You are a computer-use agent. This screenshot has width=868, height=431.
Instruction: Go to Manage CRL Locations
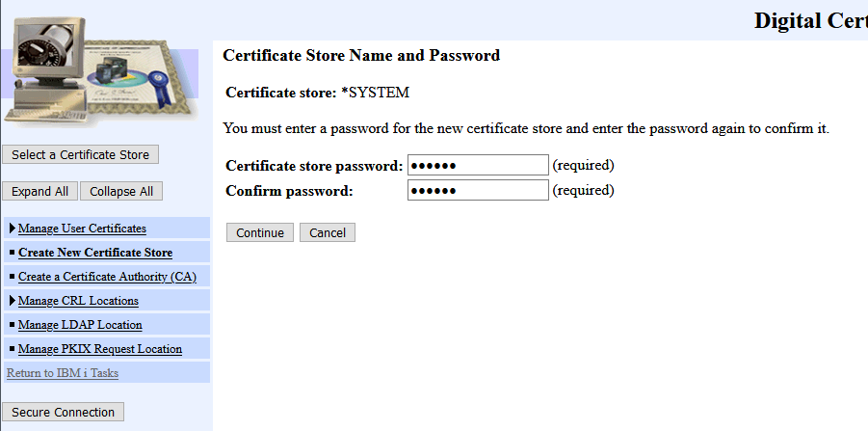pos(78,301)
